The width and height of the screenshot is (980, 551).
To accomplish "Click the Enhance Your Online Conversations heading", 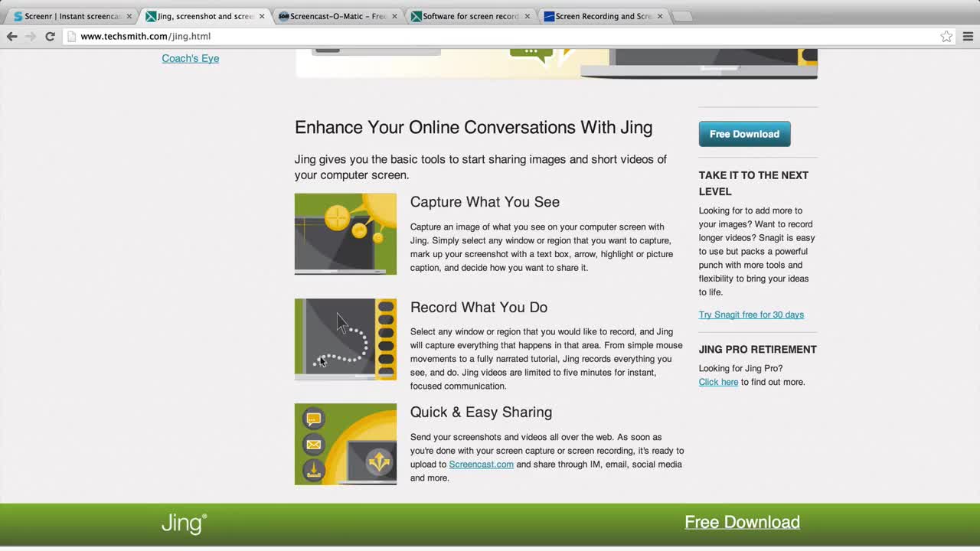I will tap(473, 128).
